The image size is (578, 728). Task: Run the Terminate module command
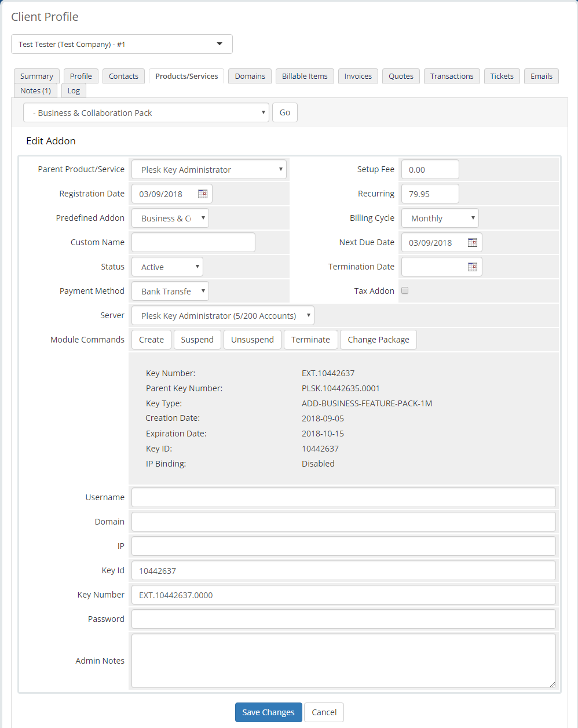click(310, 340)
